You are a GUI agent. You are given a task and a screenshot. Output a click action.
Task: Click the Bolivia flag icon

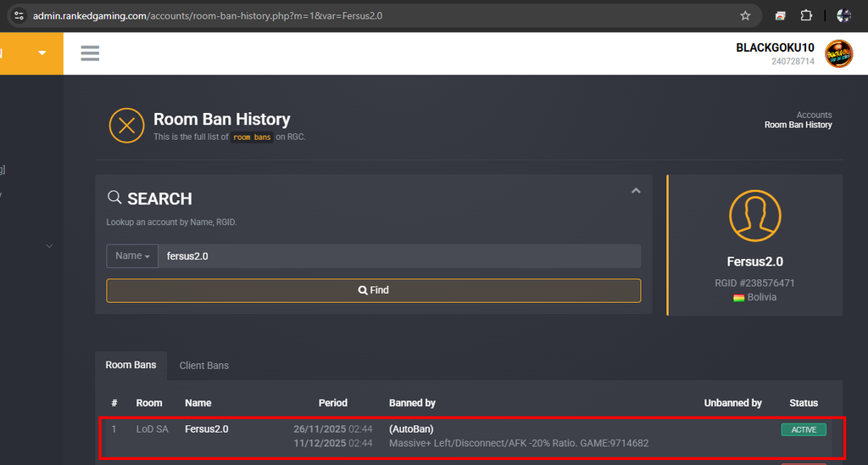(x=738, y=298)
